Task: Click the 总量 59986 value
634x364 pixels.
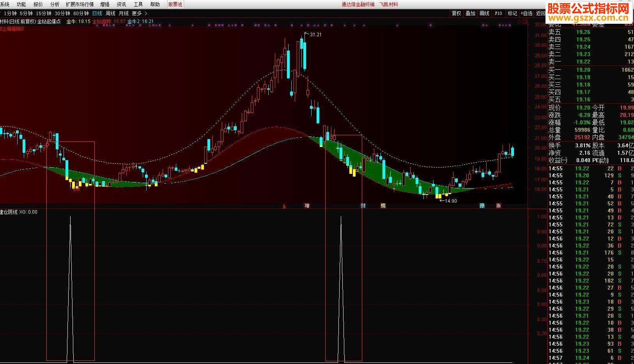Action: pyautogui.click(x=583, y=130)
